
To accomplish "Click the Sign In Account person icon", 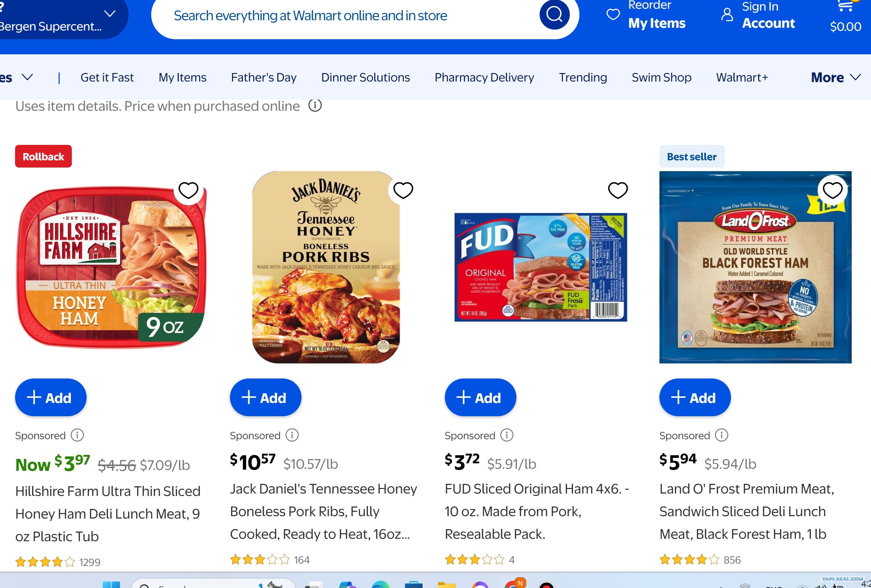I will pyautogui.click(x=727, y=14).
